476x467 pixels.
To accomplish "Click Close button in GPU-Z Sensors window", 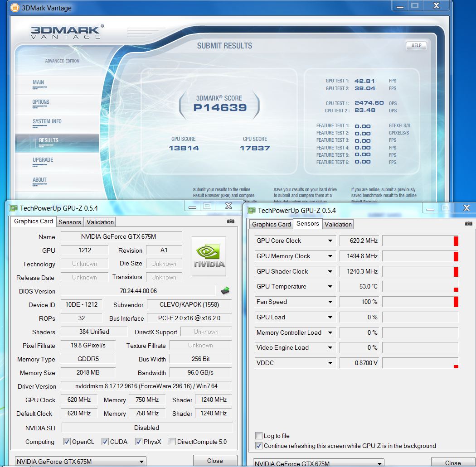I will (x=452, y=463).
